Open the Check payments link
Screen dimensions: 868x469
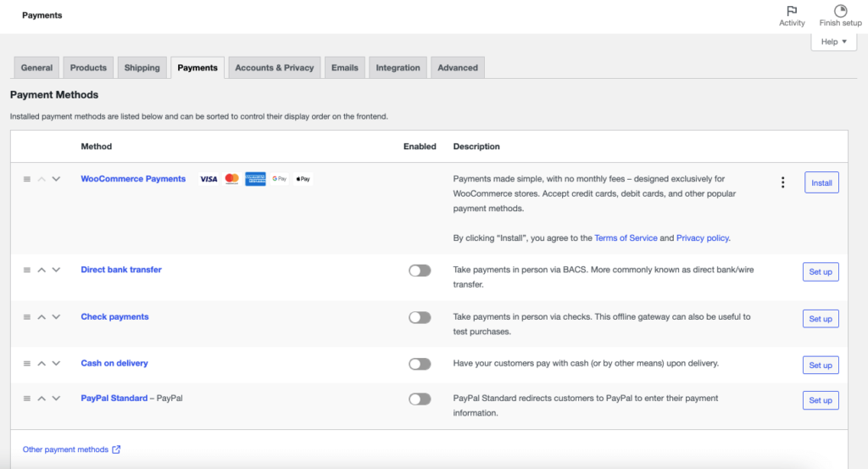coord(114,316)
